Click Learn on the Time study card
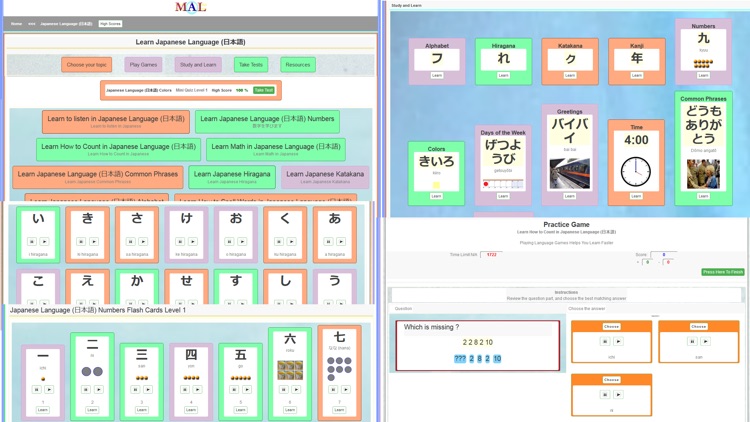This screenshot has height=422, width=750. tap(636, 196)
